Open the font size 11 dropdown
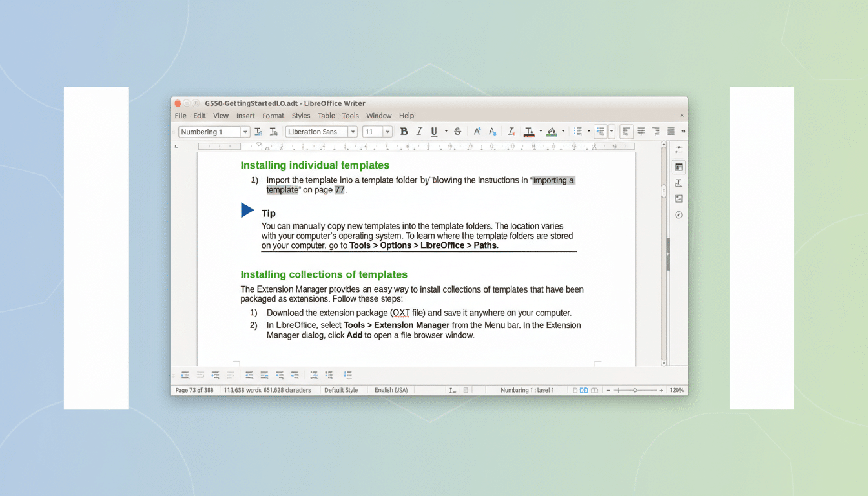Screen dimensions: 868x496 coord(387,132)
